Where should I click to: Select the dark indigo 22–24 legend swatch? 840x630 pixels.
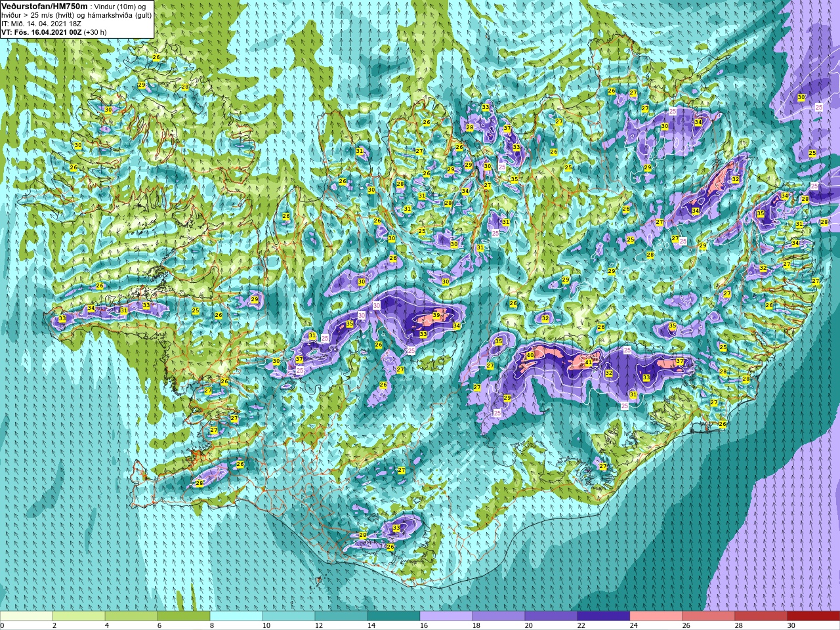click(604, 616)
